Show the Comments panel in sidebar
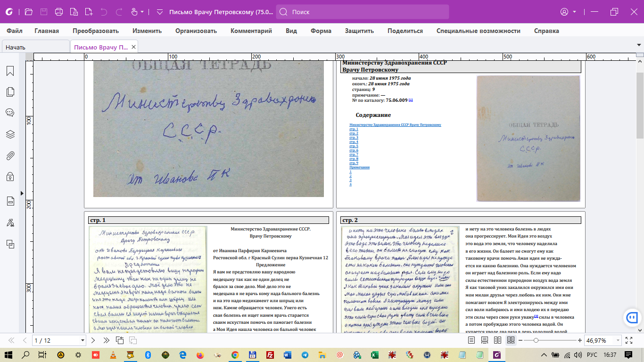 tap(10, 113)
